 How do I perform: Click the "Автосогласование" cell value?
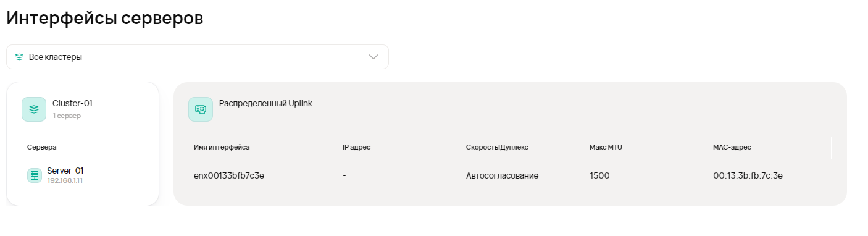[503, 175]
